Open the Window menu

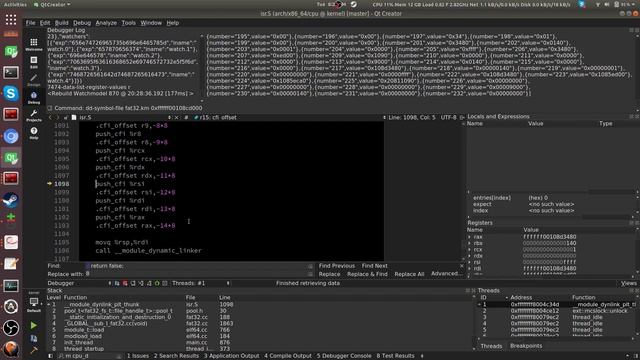[151, 23]
